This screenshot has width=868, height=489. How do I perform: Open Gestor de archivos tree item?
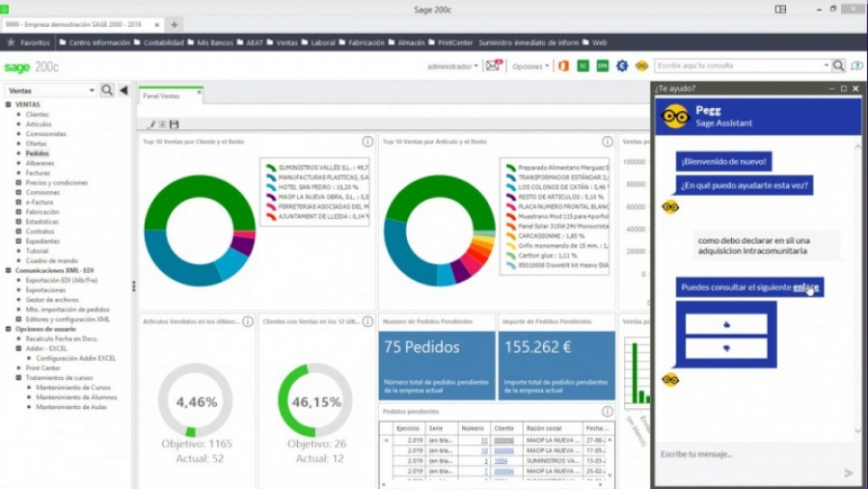52,300
